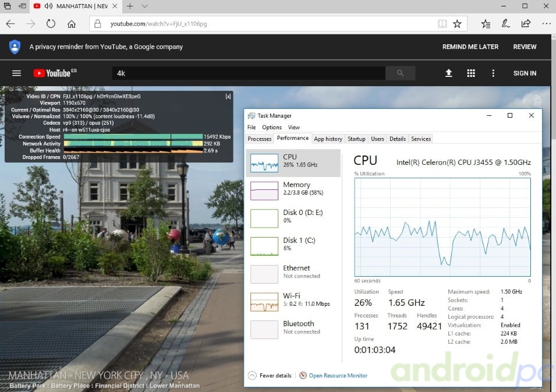
Task: Click the YouTube search input field
Action: tap(248, 73)
